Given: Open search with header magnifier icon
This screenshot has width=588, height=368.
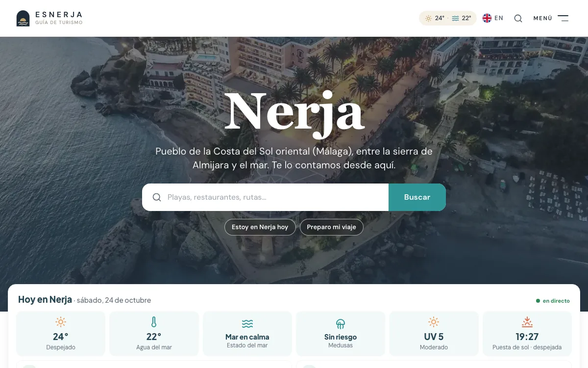Looking at the screenshot, I should coord(518,19).
